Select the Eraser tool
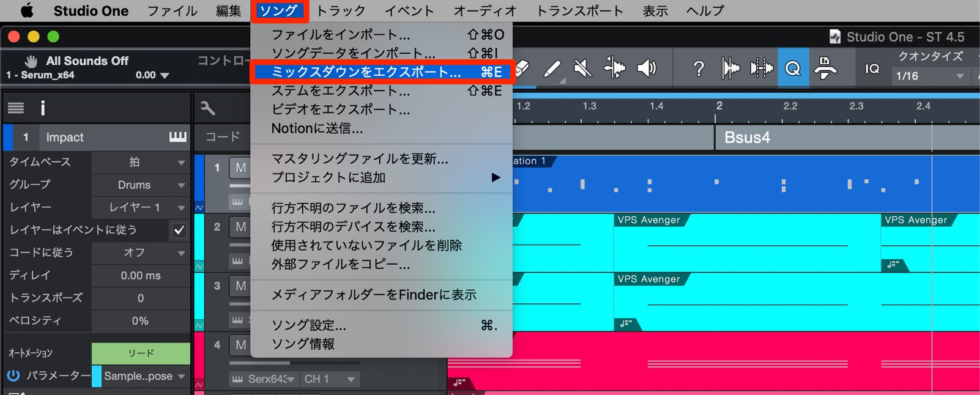 [x=522, y=68]
